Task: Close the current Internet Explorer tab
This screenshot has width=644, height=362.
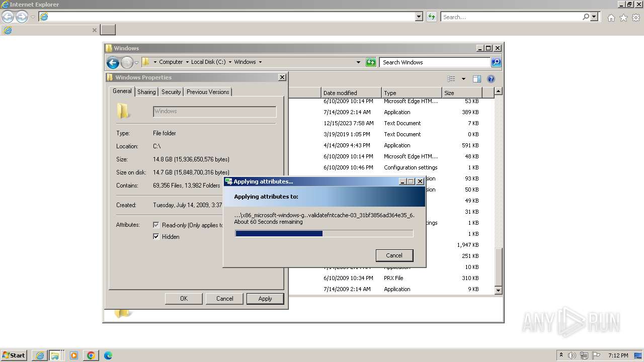Action: pyautogui.click(x=94, y=30)
